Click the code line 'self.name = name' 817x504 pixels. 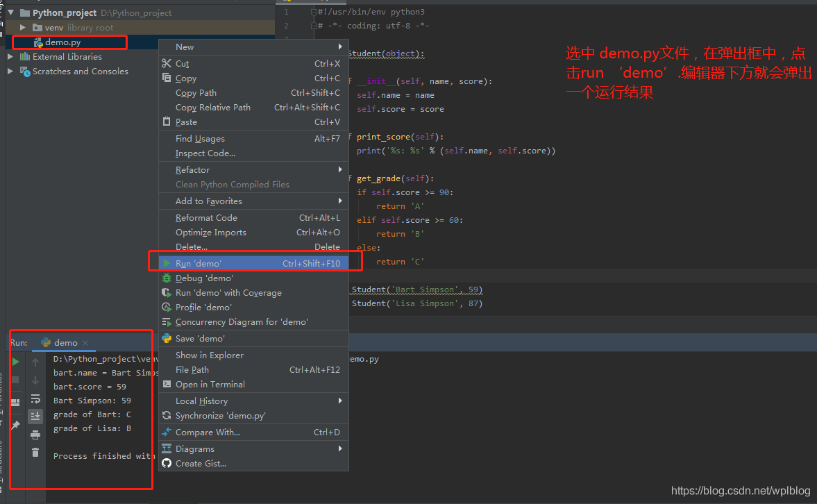(396, 95)
